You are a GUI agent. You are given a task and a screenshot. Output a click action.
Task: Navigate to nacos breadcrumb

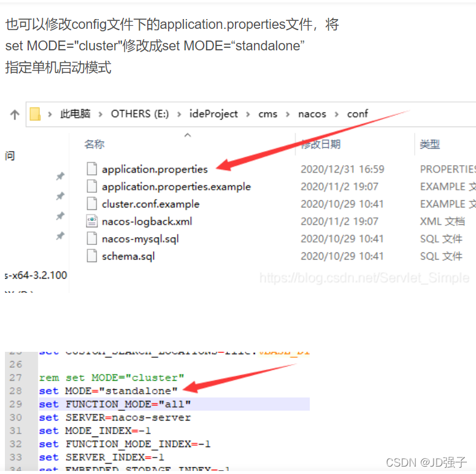click(312, 114)
